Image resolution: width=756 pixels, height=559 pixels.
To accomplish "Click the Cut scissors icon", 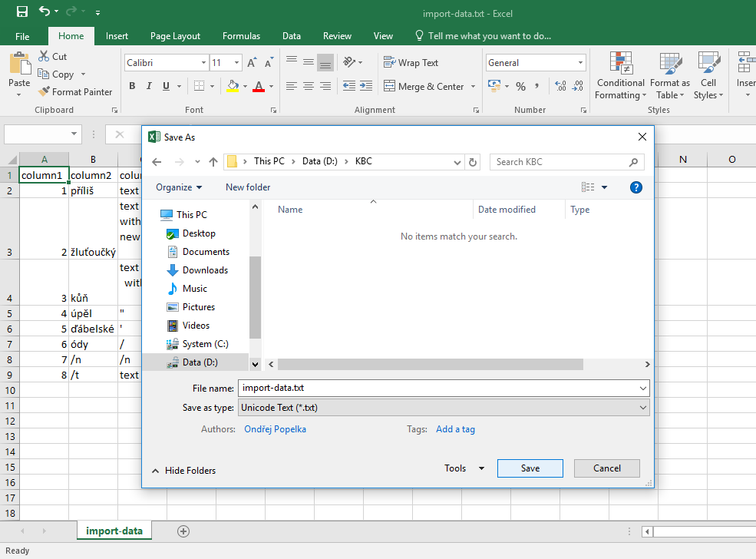I will click(x=44, y=56).
